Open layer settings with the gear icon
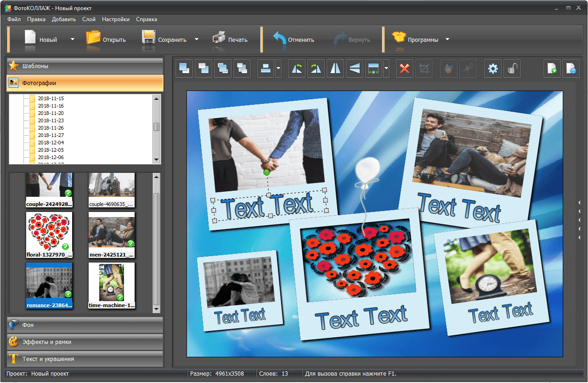588x383 pixels. (493, 69)
